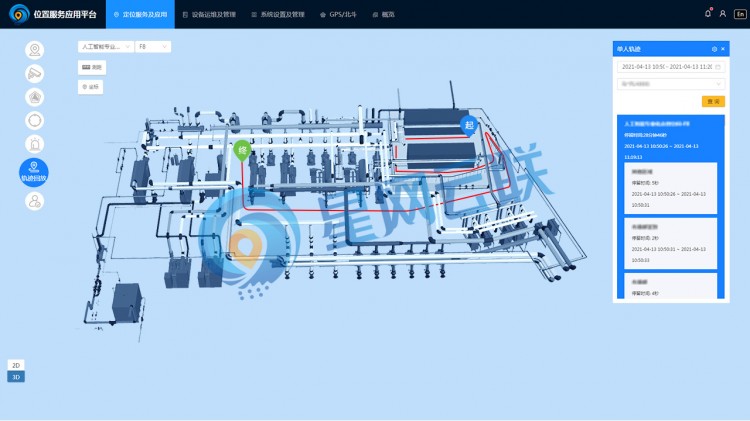Screen dimensions: 750x421
Task: Click the user account icon in header
Action: [x=721, y=14]
